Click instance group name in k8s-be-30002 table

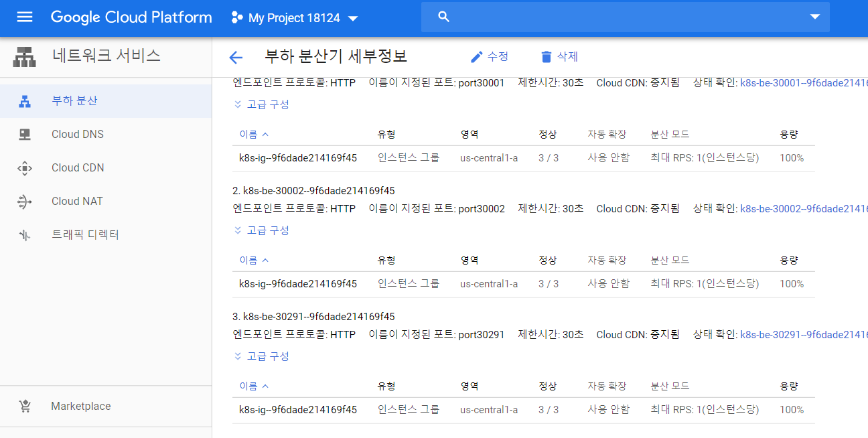click(x=298, y=284)
